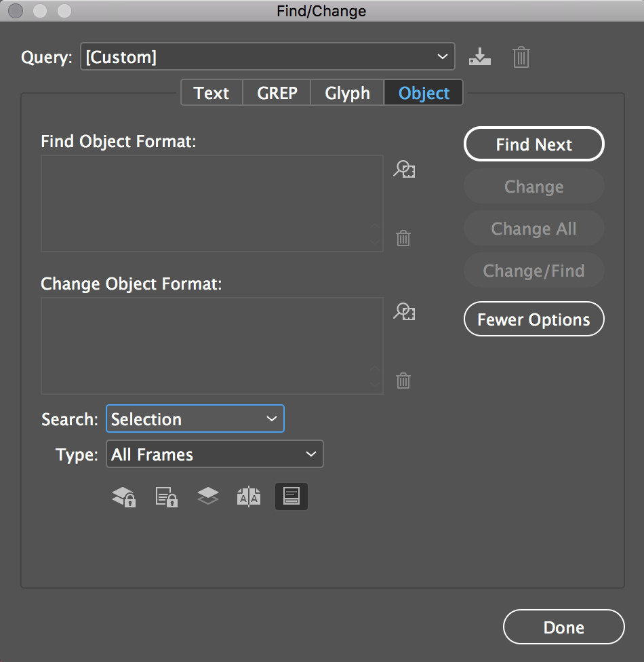
Task: Click the Change All button
Action: 534,229
